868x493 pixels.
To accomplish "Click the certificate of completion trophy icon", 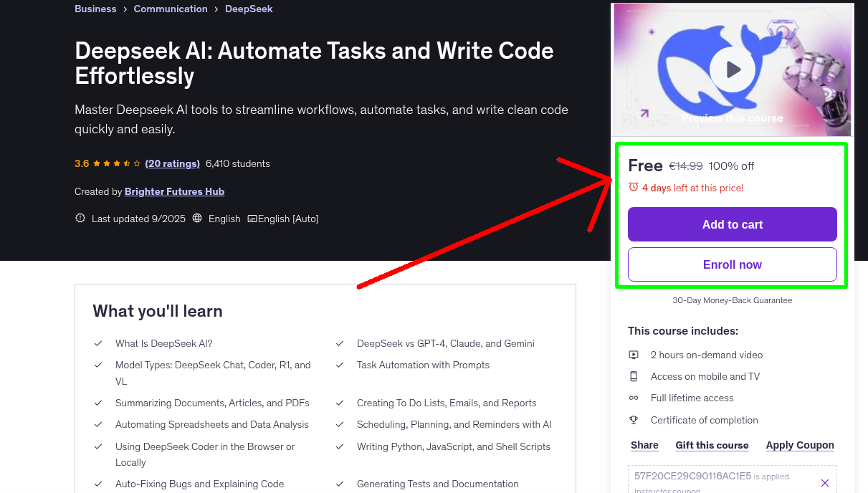I will coord(634,420).
